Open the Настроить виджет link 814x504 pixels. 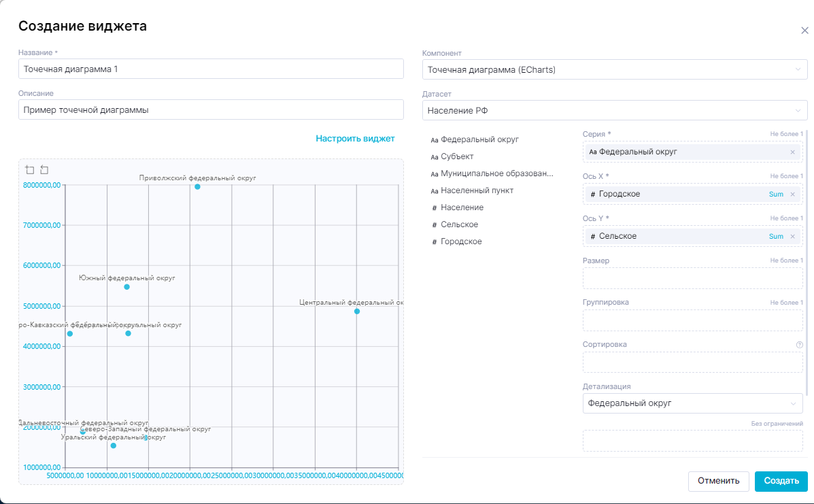point(355,139)
